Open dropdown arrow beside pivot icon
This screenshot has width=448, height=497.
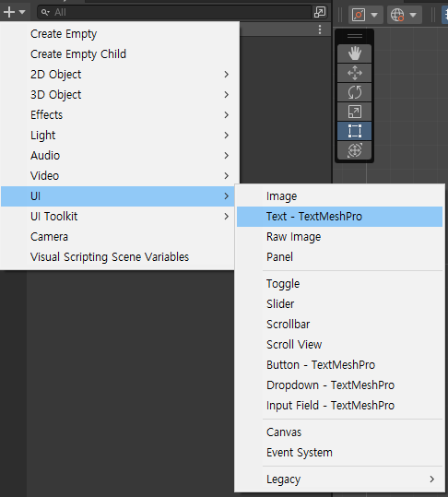[x=374, y=15]
